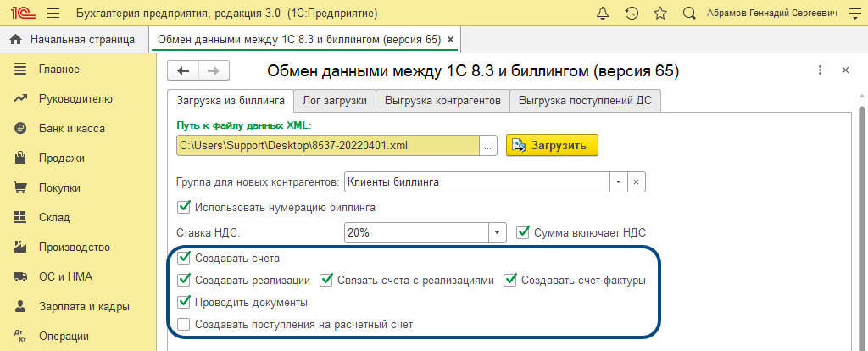This screenshot has width=868, height=351.
Task: Open favorites star icon
Action: [x=659, y=13]
